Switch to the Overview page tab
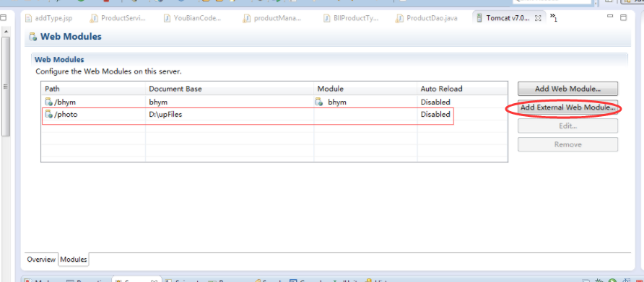Screen dimensions: 644x282 point(41,260)
